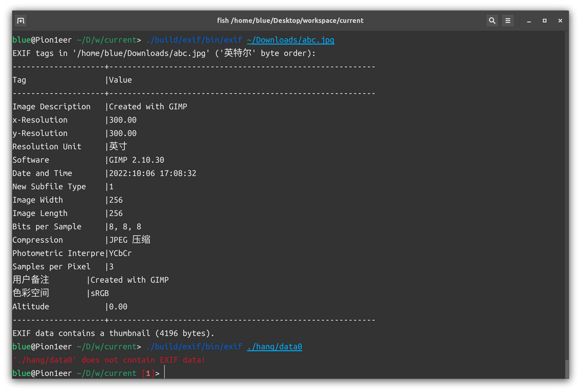Open a new terminal tab
581x392 pixels.
(x=20, y=20)
